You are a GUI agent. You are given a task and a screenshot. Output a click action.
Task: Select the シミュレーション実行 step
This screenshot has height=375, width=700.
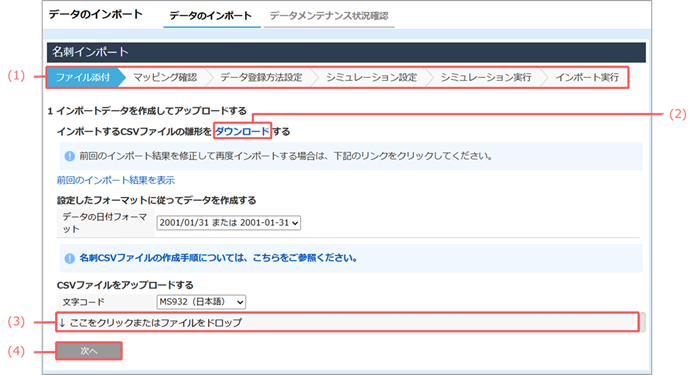pos(486,77)
